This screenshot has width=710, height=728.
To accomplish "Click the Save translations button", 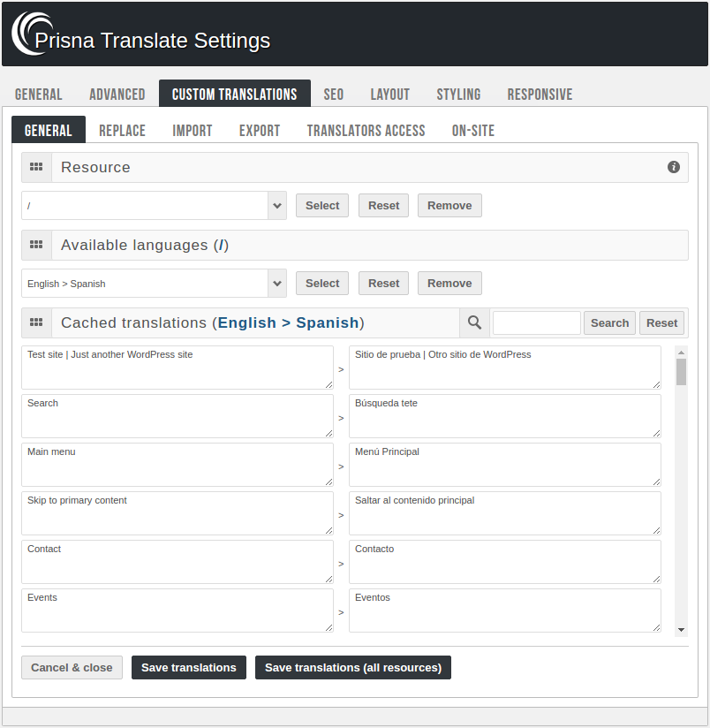I will (x=188, y=667).
